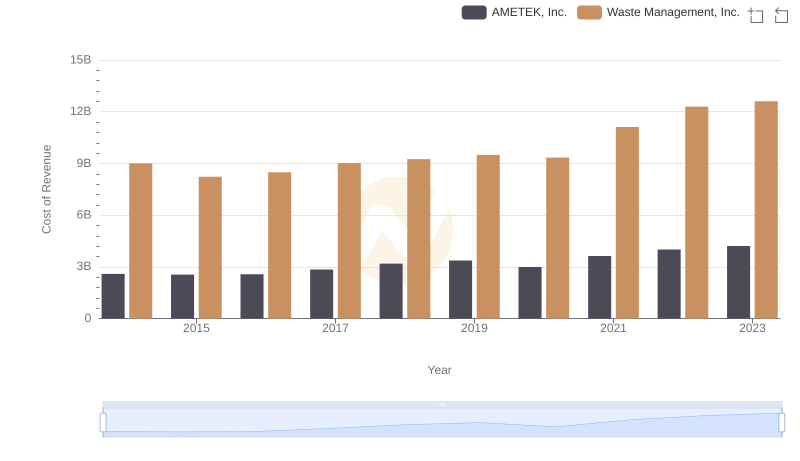Select the 2022 Waste Management bar
The height and width of the screenshot is (461, 800).
[x=696, y=212]
